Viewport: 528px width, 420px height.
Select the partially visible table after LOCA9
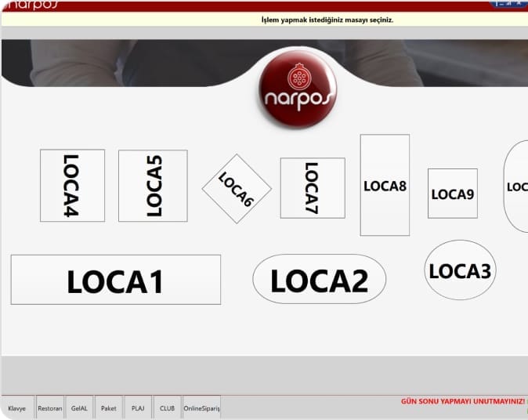click(x=516, y=186)
